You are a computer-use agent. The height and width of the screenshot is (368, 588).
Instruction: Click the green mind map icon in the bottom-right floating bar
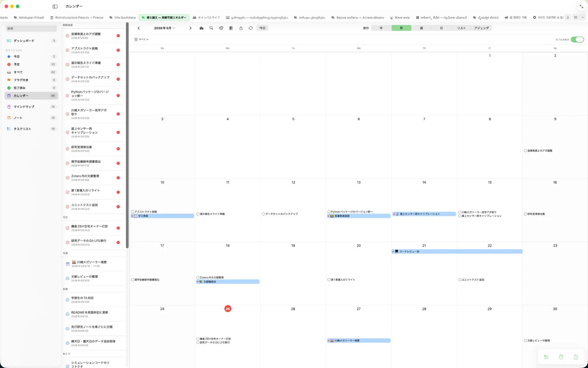tap(561, 357)
